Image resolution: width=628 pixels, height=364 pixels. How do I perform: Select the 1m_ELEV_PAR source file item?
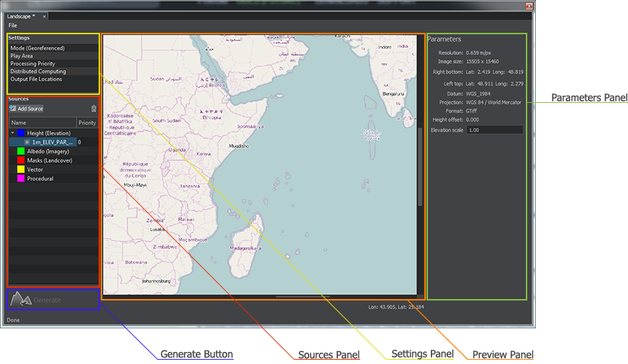52,142
